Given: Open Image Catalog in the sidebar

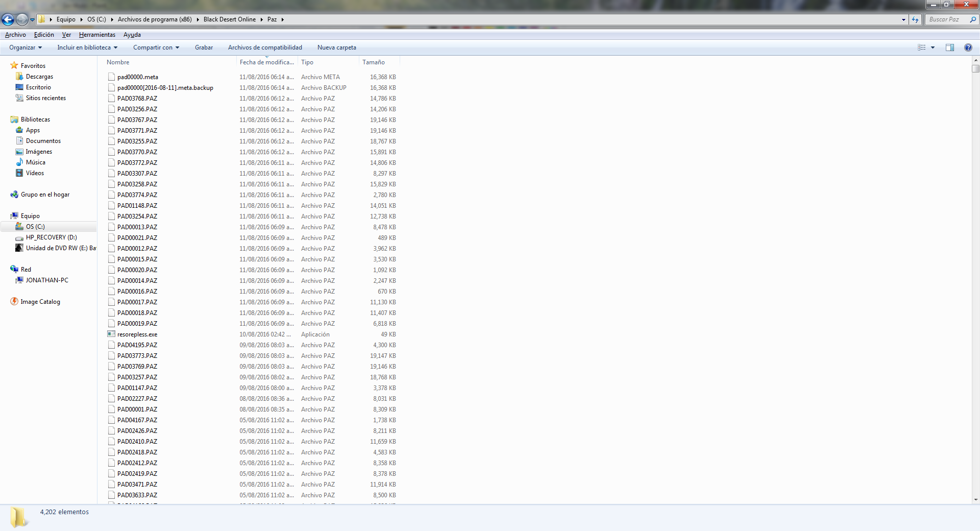Looking at the screenshot, I should pos(40,302).
